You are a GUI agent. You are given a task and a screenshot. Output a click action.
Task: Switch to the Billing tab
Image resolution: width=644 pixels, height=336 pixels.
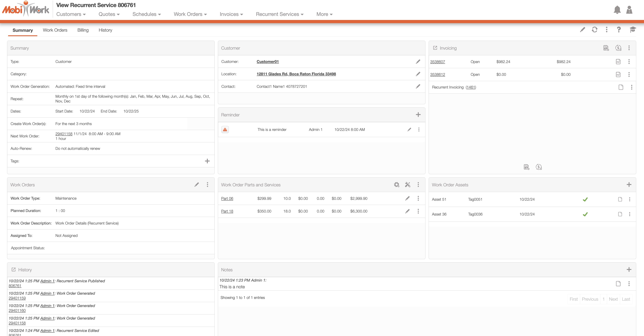tap(83, 30)
